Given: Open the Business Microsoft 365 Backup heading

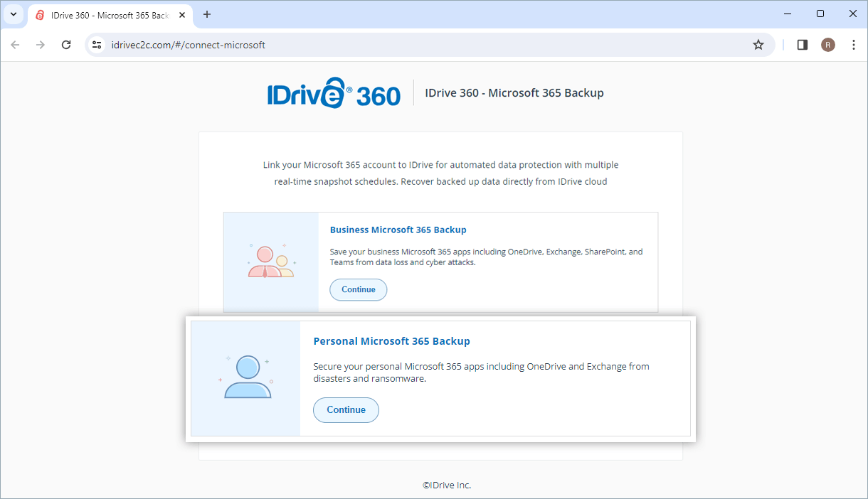Looking at the screenshot, I should tap(398, 230).
